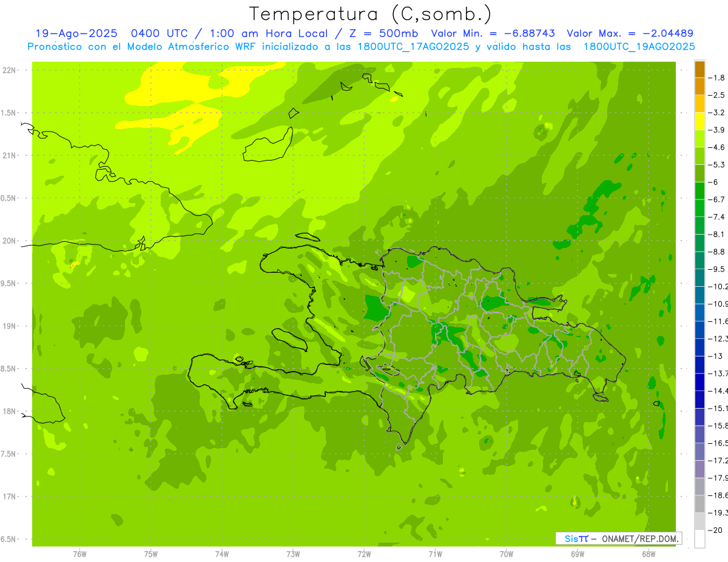
Task: Click the '21N' latitude label
Action: click(x=8, y=155)
